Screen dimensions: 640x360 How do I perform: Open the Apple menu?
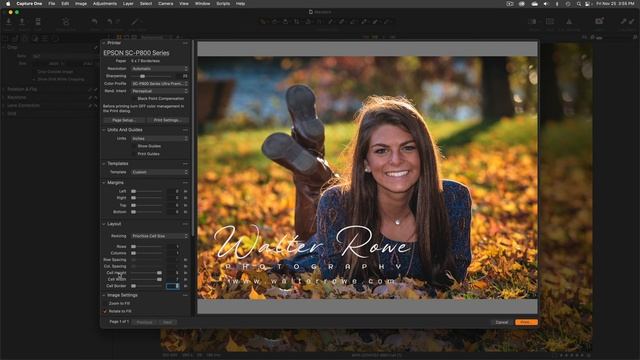pyautogui.click(x=8, y=3)
